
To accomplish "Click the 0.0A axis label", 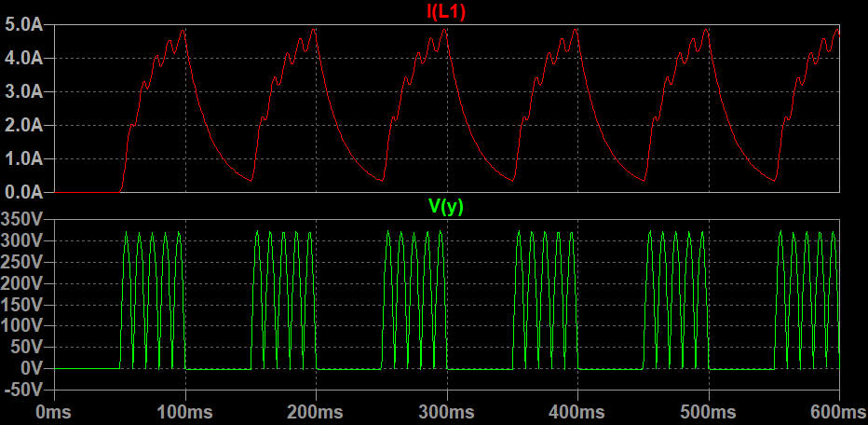I will [x=22, y=192].
